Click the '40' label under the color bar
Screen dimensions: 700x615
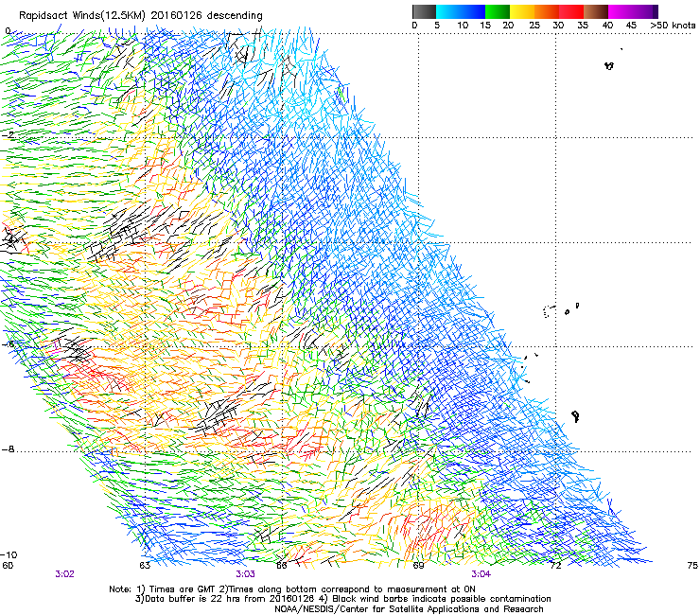click(x=607, y=26)
